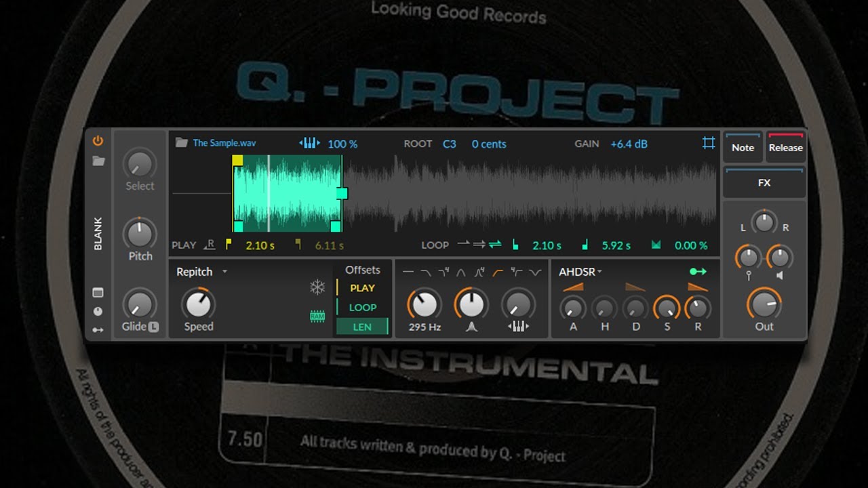Adjust the Glide knob

click(140, 304)
